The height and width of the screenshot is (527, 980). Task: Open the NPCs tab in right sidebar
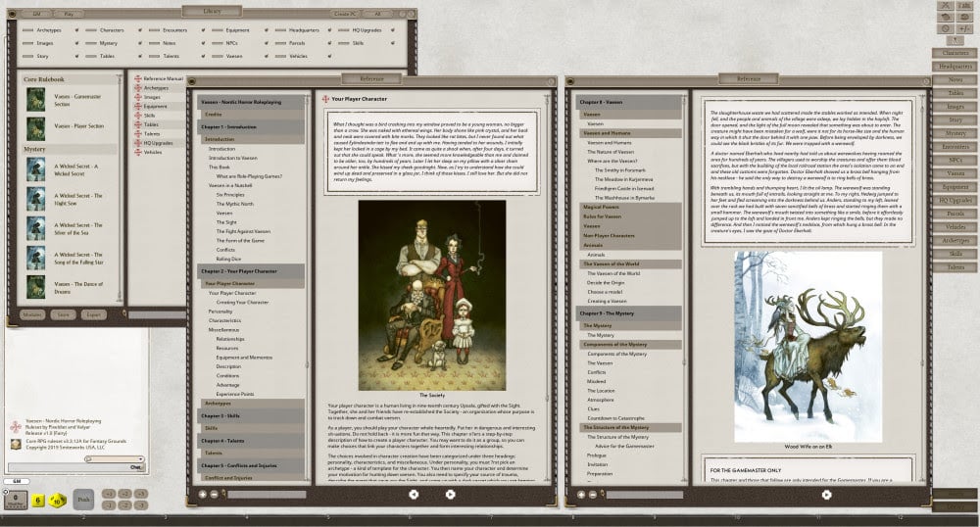[955, 159]
